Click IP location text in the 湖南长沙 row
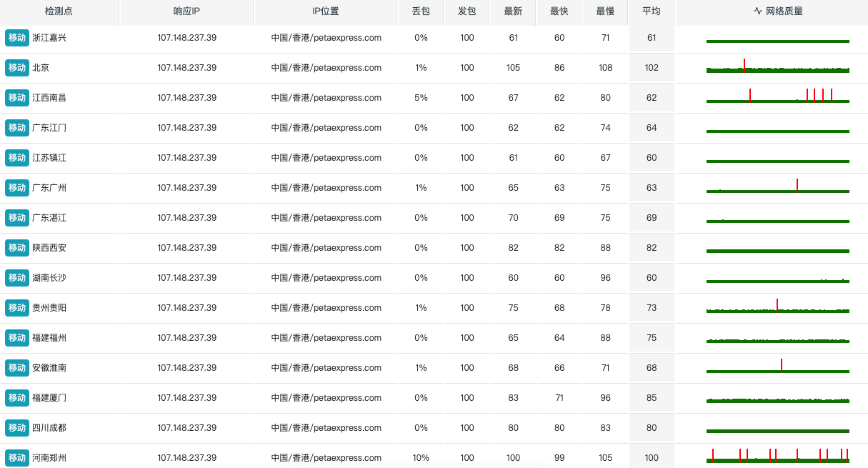 326,278
